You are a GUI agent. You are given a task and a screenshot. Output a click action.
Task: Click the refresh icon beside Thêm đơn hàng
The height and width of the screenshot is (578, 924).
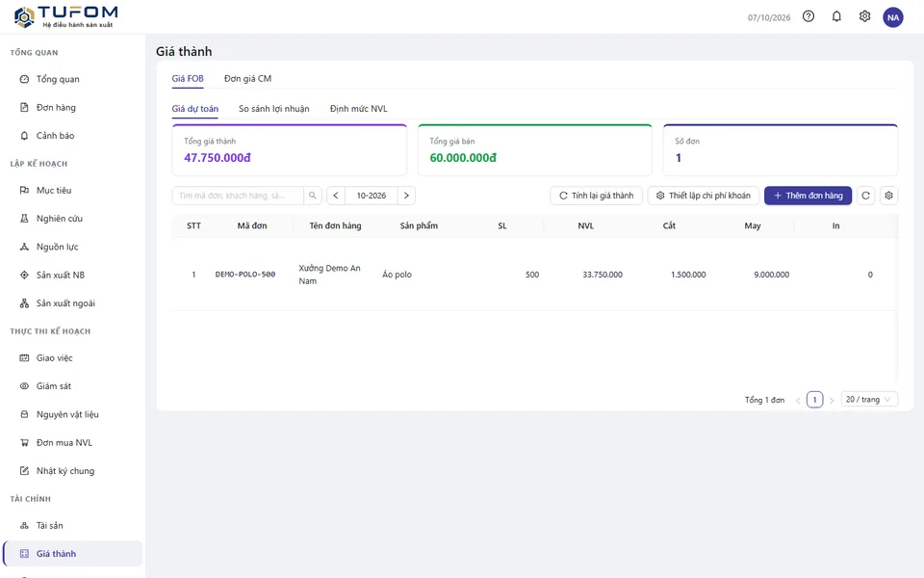tap(865, 196)
